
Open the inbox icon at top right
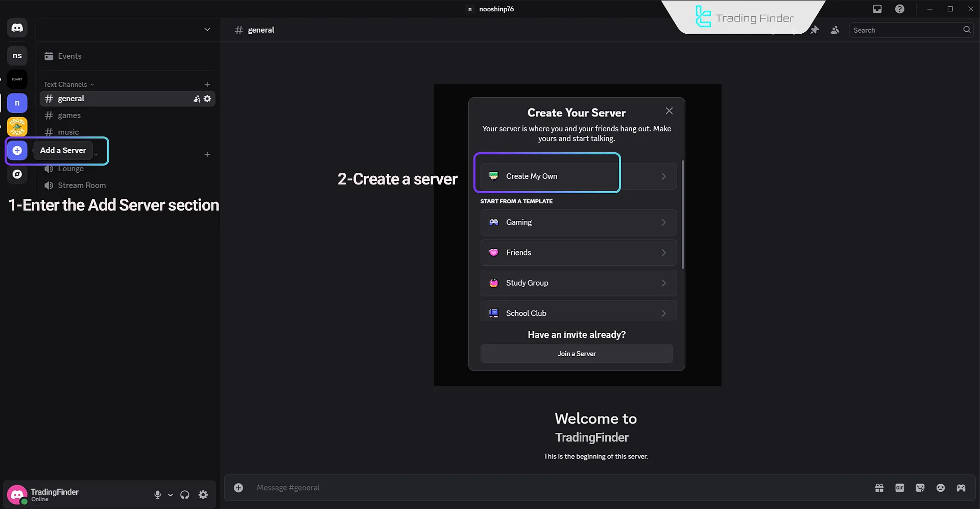pos(877,9)
